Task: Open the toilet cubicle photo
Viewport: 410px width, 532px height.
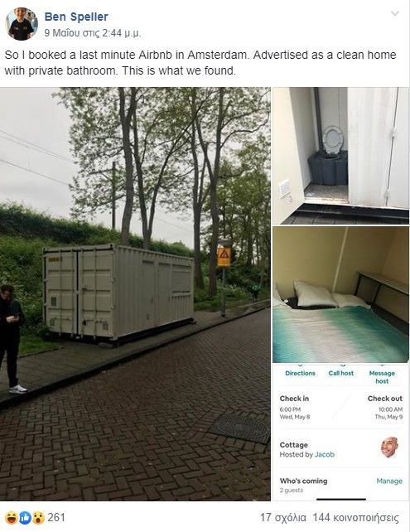Action: click(340, 156)
